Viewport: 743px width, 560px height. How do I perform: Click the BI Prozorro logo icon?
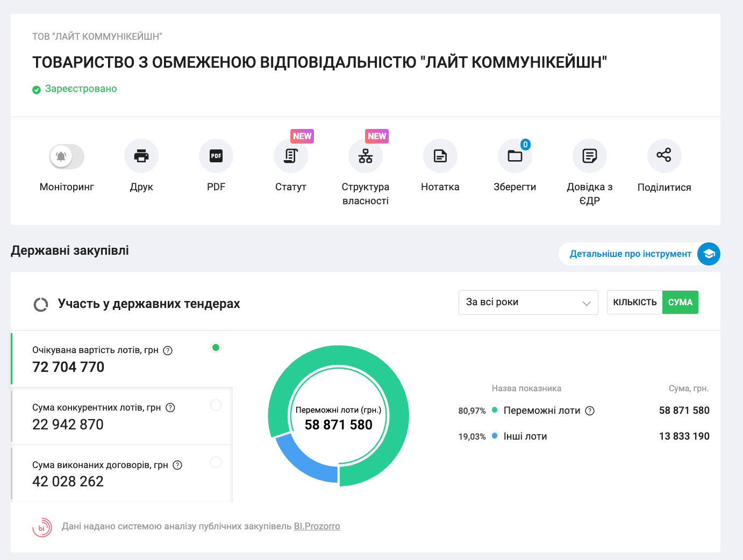[x=42, y=527]
